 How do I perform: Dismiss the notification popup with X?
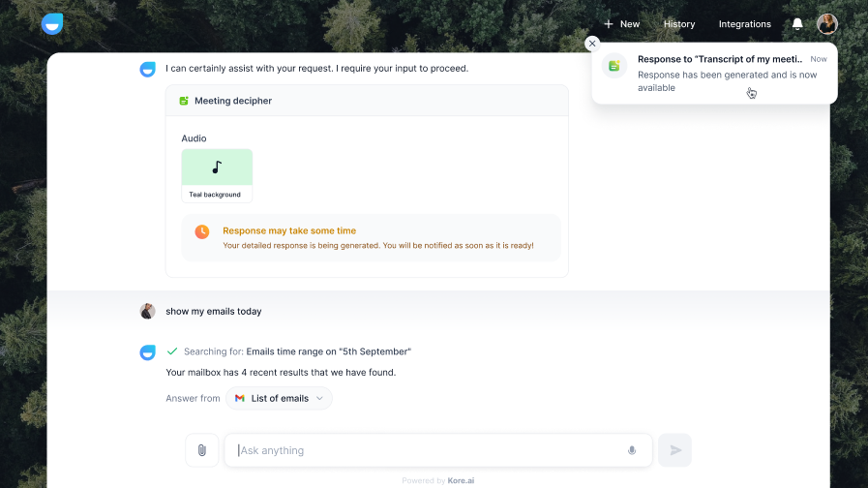[x=592, y=44]
